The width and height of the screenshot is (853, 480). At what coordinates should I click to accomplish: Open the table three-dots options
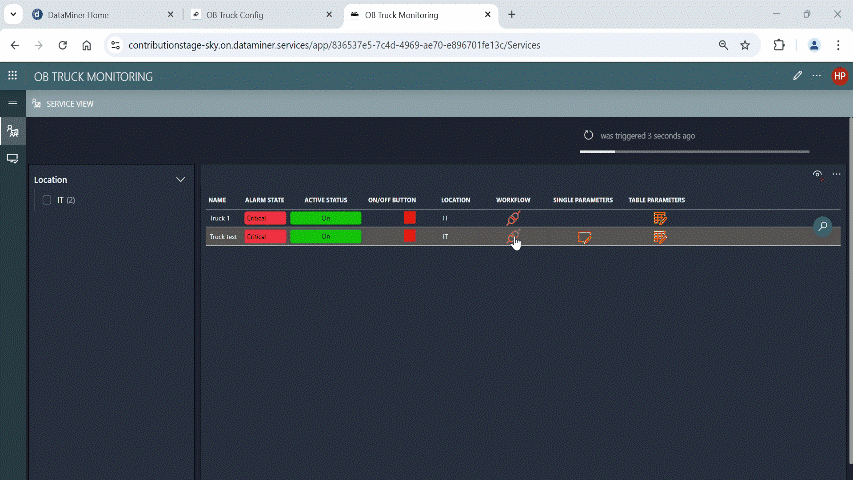pyautogui.click(x=836, y=174)
